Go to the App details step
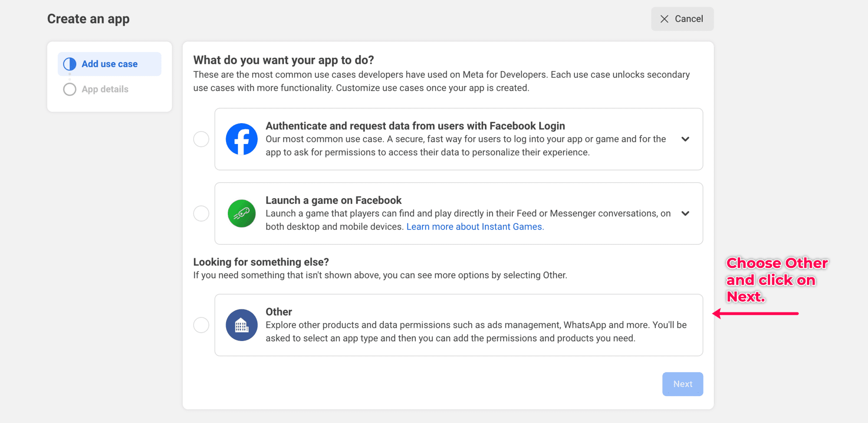The width and height of the screenshot is (868, 423). pyautogui.click(x=105, y=89)
